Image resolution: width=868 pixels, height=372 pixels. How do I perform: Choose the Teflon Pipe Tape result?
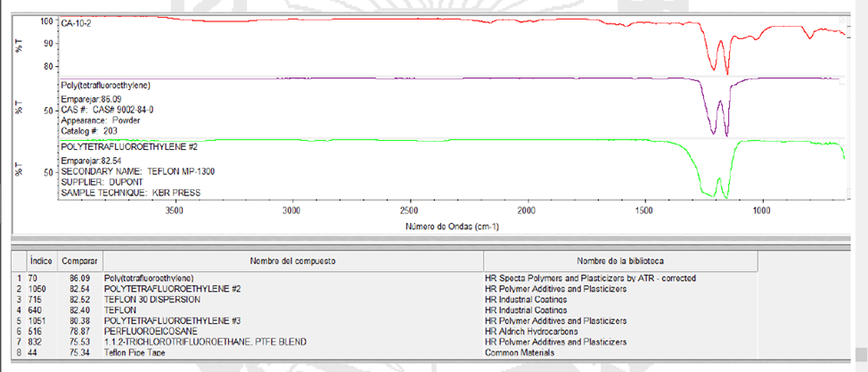141,353
